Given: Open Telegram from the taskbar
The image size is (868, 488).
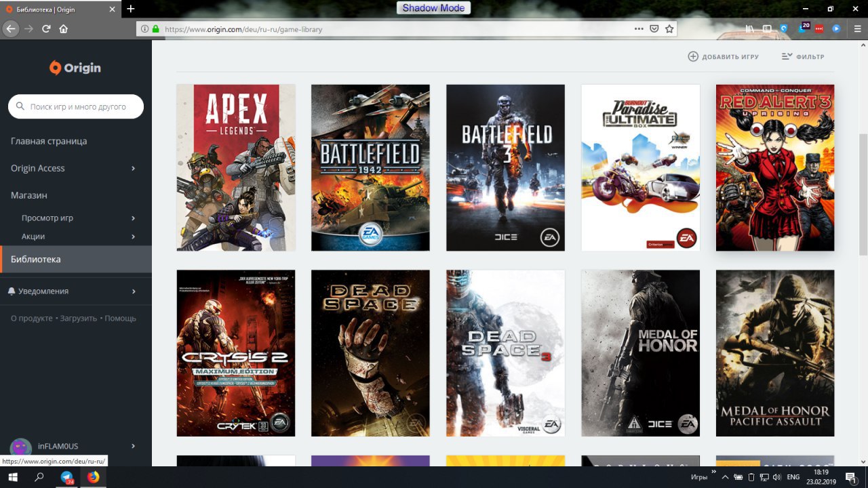Looking at the screenshot, I should tap(67, 477).
